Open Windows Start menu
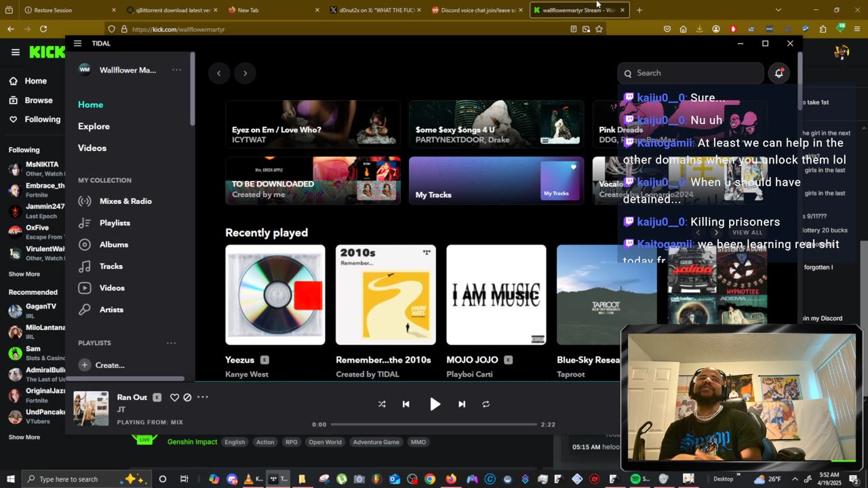The image size is (868, 488). (11, 479)
